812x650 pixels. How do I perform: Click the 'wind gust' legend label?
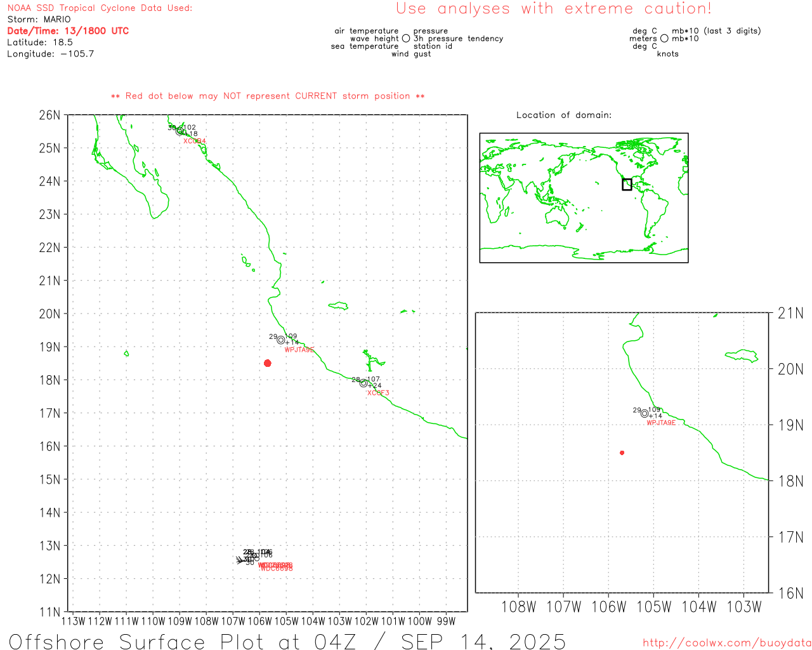411,54
